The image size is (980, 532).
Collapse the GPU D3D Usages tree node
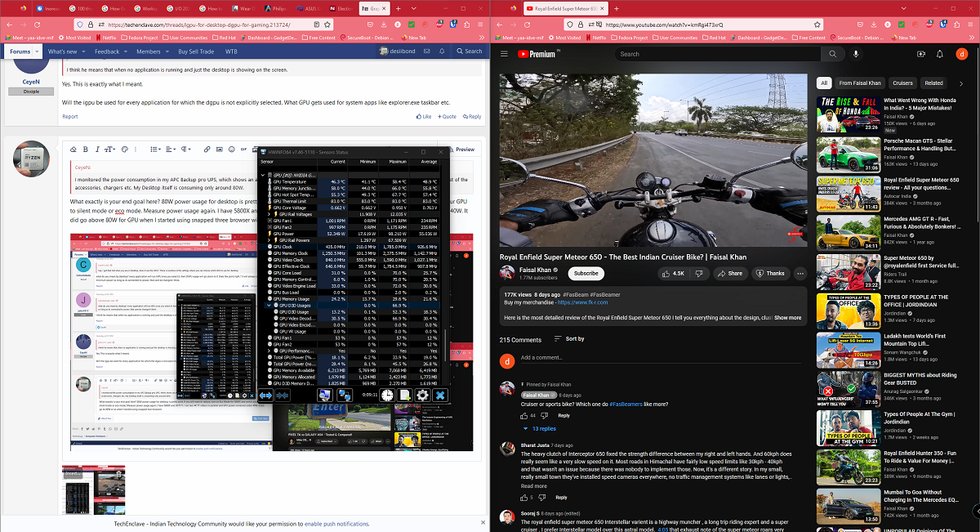point(269,306)
